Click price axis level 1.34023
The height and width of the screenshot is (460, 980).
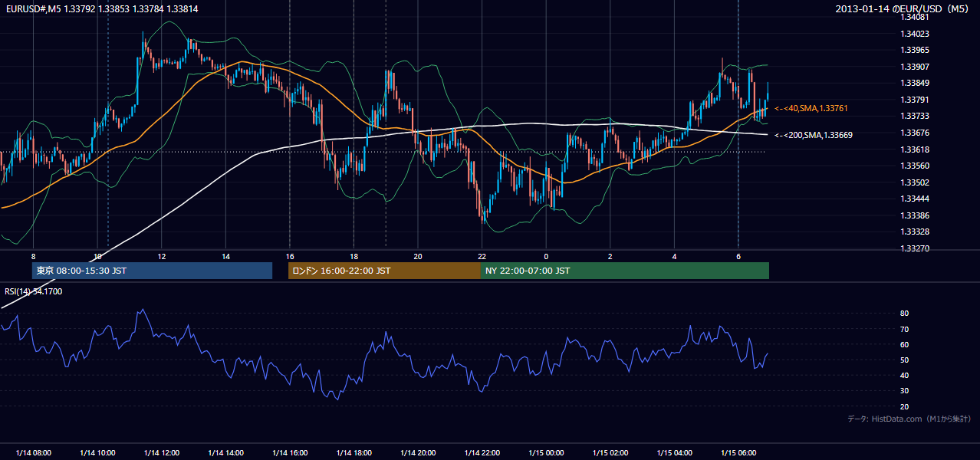tap(916, 34)
